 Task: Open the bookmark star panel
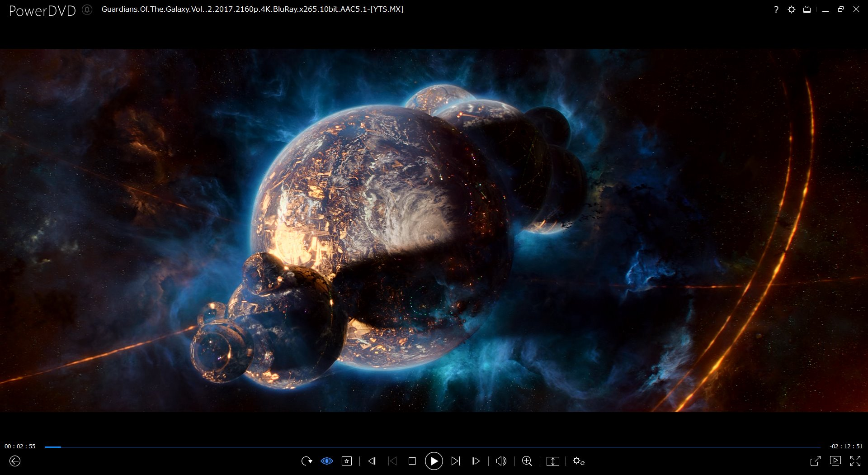(347, 461)
